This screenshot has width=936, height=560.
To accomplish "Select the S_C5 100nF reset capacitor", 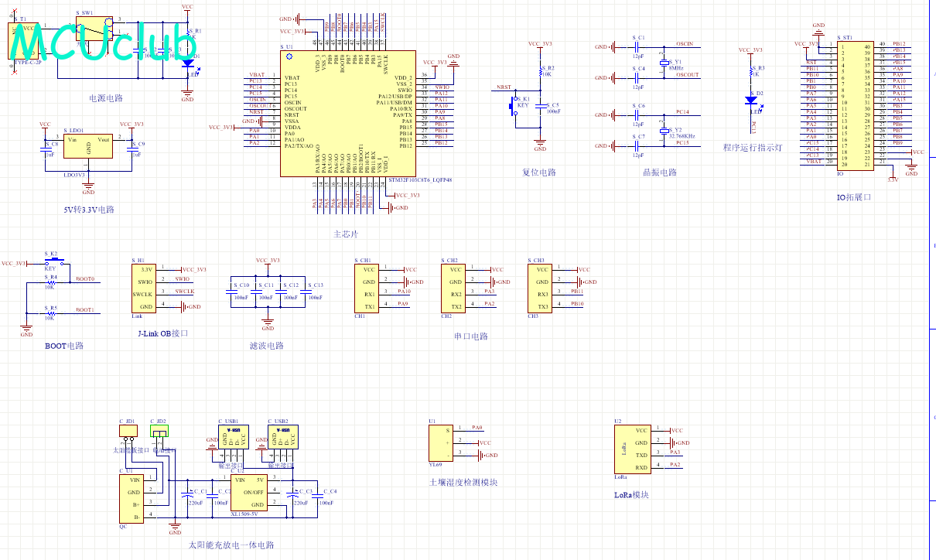I will point(539,108).
